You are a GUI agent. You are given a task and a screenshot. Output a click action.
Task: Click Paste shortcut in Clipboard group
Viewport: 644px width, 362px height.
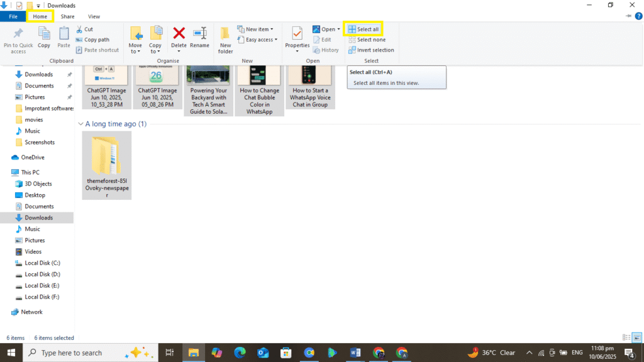pyautogui.click(x=97, y=50)
